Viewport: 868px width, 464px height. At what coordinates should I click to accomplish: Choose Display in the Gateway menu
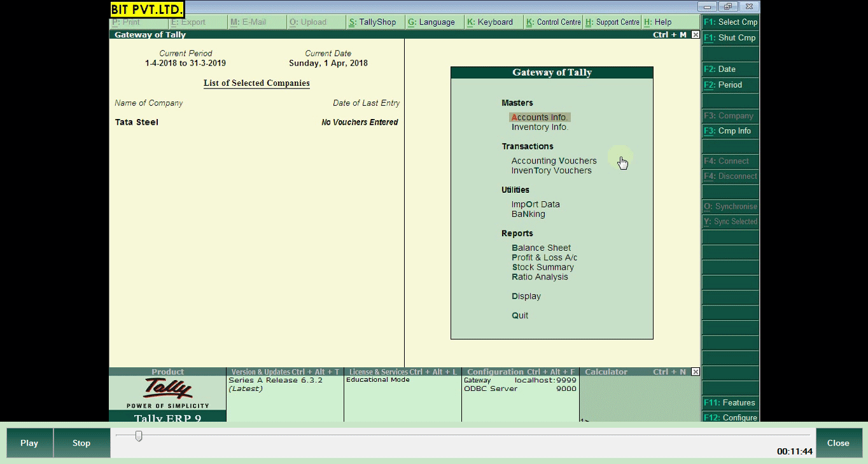pyautogui.click(x=526, y=297)
